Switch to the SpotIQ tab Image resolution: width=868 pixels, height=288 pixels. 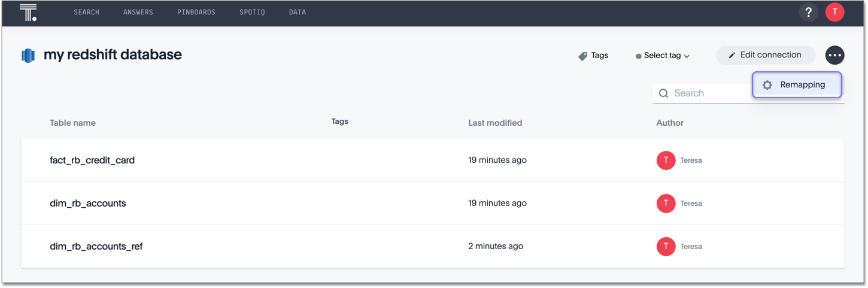252,13
